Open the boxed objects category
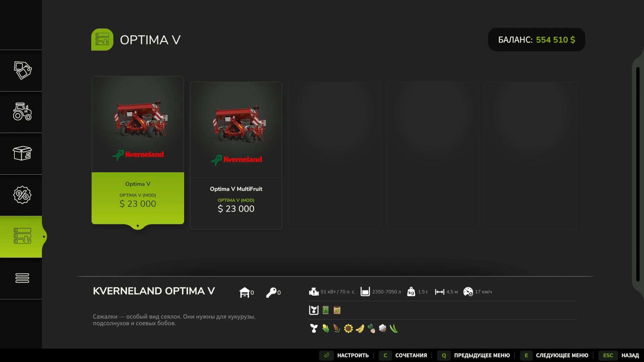644x362 pixels. 22,154
